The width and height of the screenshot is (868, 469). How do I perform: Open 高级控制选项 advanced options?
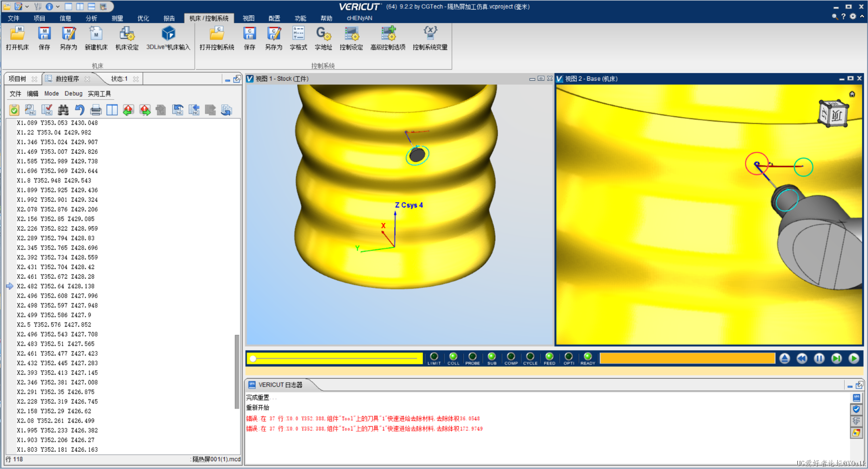[x=388, y=38]
